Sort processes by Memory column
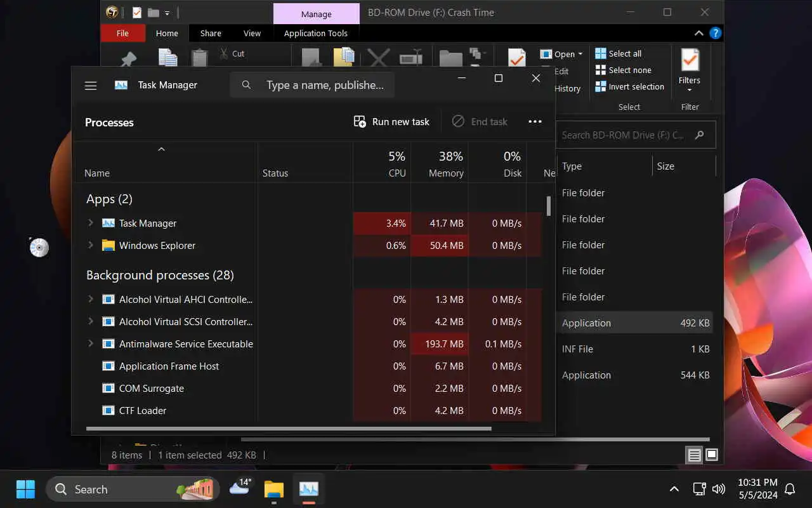Viewport: 812px width, 508px height. tap(440, 164)
